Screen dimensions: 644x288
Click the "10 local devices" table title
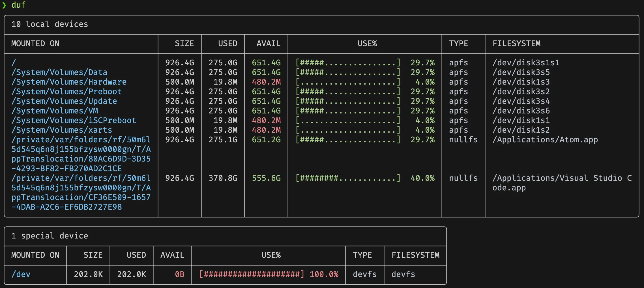(50, 24)
